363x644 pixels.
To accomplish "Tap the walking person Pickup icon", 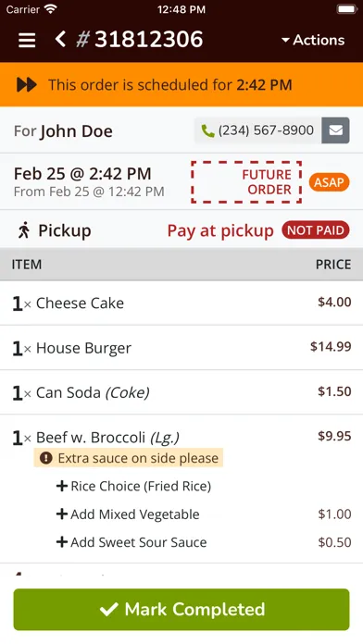I will [24, 230].
